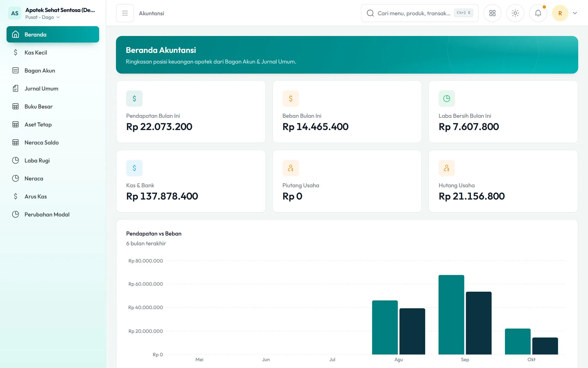This screenshot has height=368, width=588.
Task: Click the Piutang Usaha person icon
Action: 290,168
